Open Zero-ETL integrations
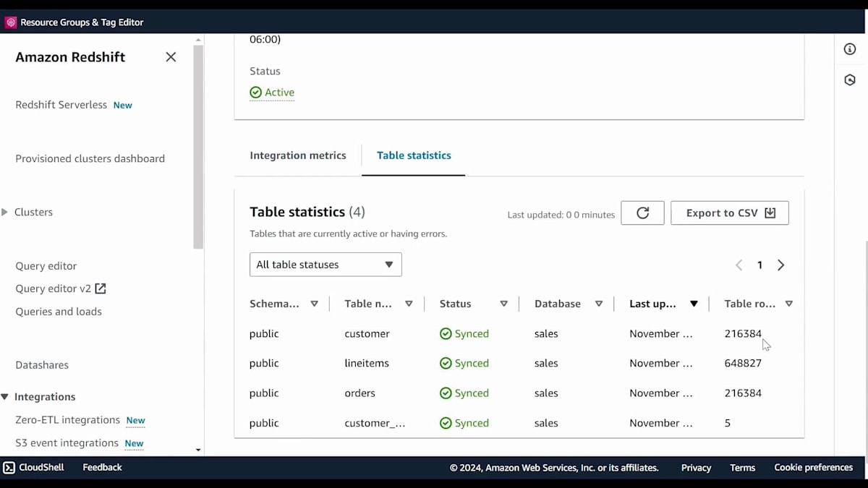The width and height of the screenshot is (868, 488). pyautogui.click(x=67, y=420)
